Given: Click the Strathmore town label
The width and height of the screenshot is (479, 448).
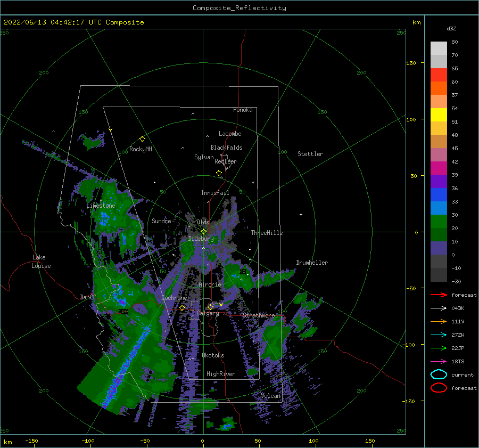Looking at the screenshot, I should click(259, 315).
